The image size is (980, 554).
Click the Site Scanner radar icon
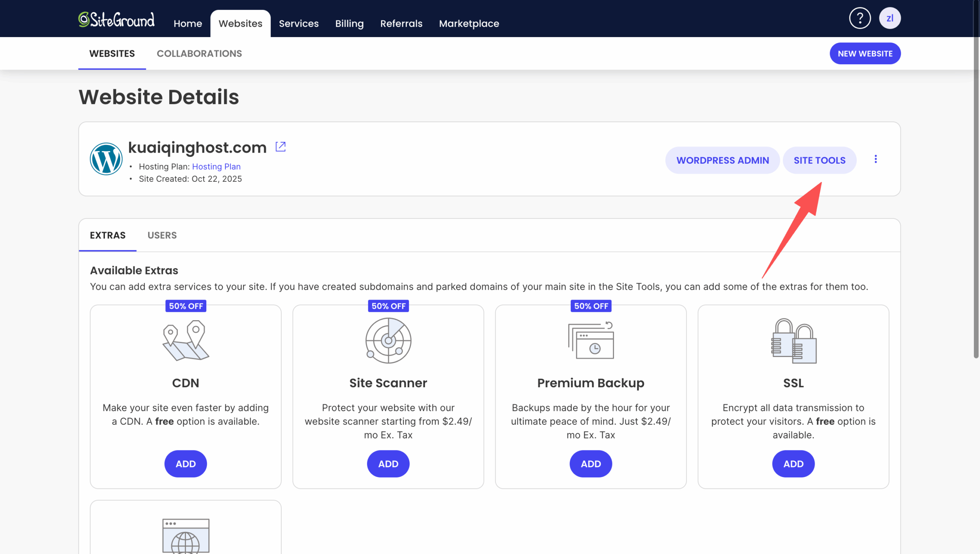pos(388,341)
